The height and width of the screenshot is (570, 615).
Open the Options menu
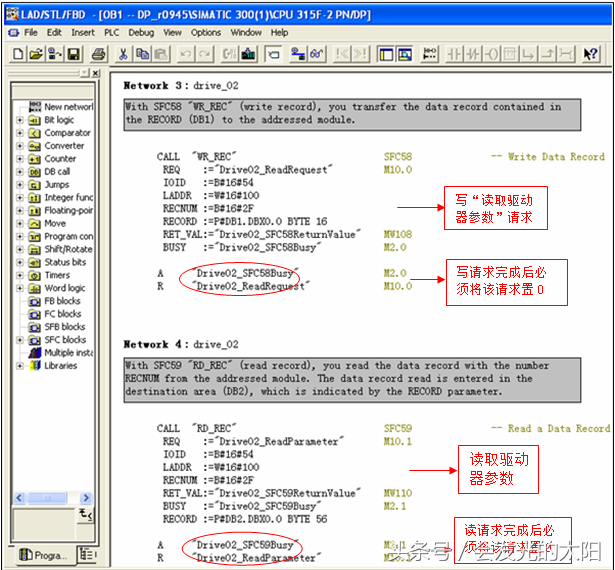pyautogui.click(x=205, y=32)
